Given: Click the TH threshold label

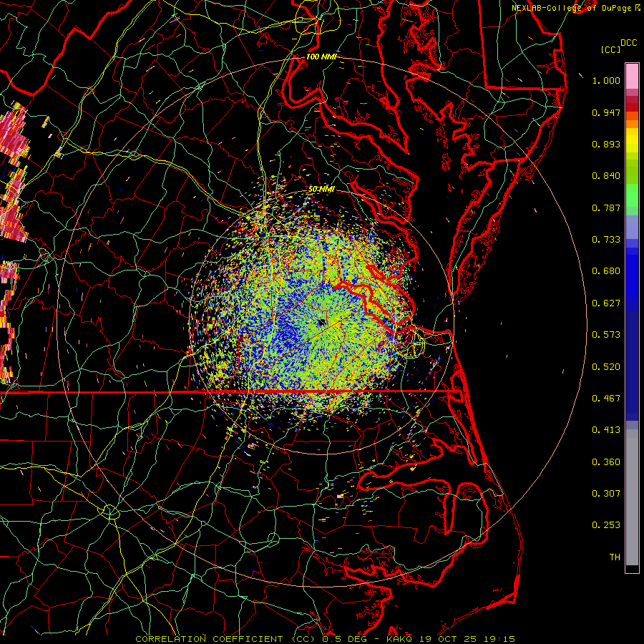Looking at the screenshot, I should click(615, 557).
